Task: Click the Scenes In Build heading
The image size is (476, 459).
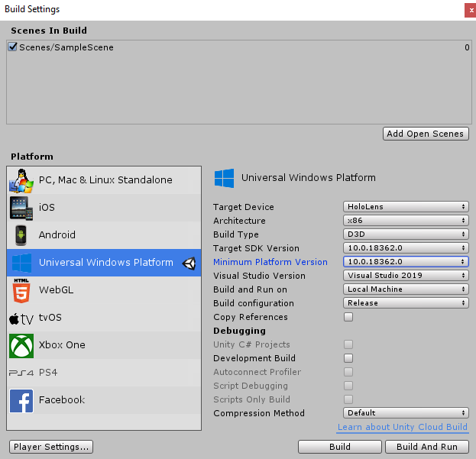Action: [49, 31]
